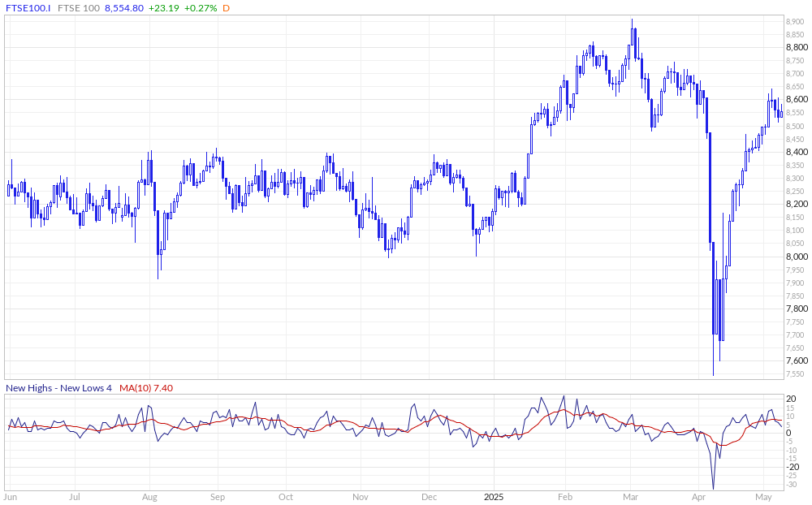
Task: Click the +23.19 price change value
Action: pyautogui.click(x=164, y=8)
